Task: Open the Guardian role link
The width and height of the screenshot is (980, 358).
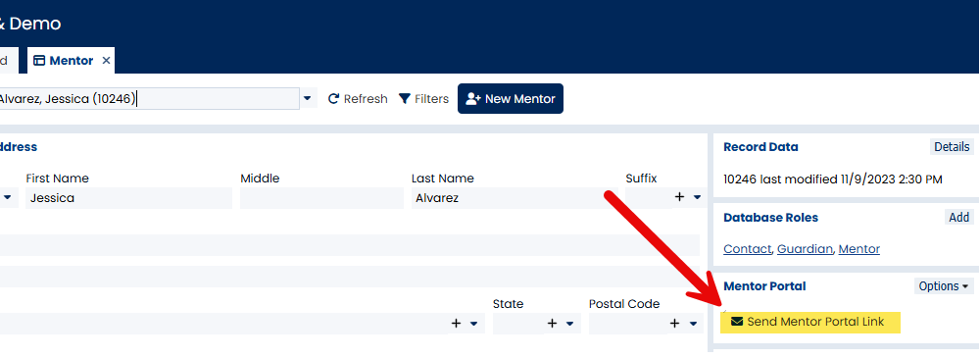Action: pos(805,249)
